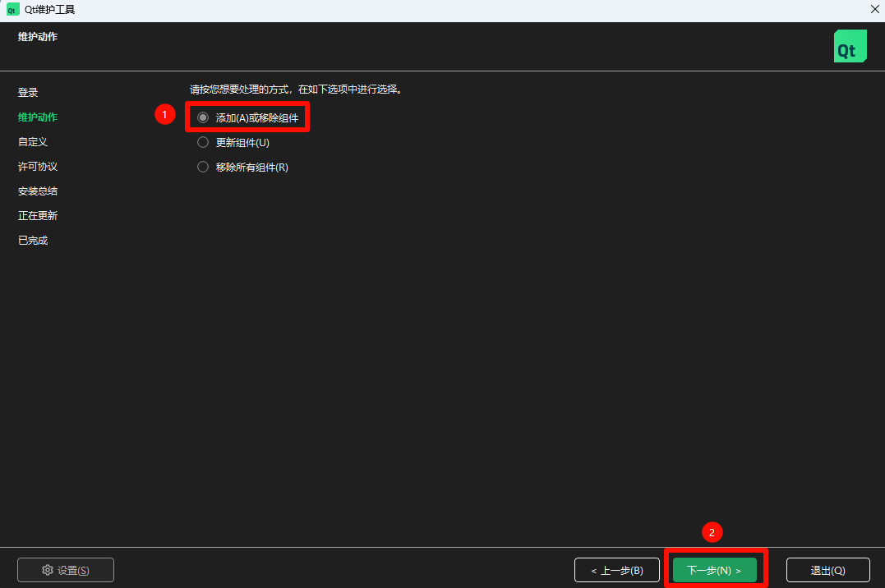Select the 维护动作 step in the sidebar
The image size is (885, 588).
point(38,117)
